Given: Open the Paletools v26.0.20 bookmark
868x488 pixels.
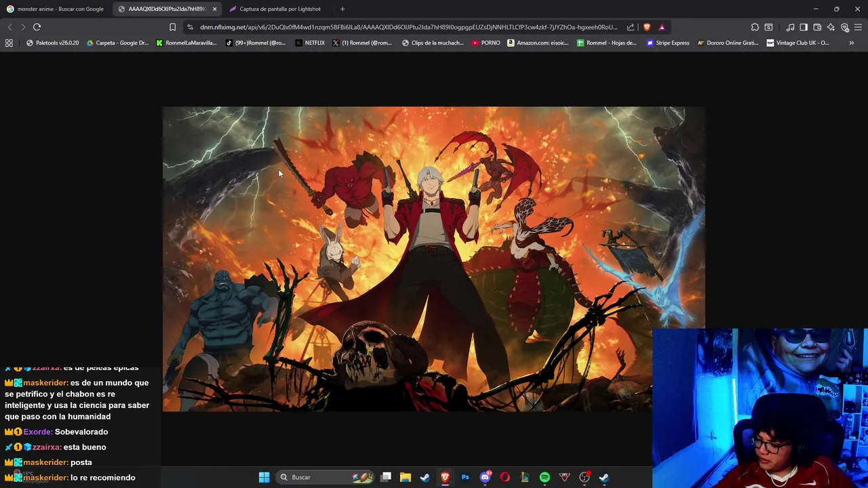Looking at the screenshot, I should tap(52, 43).
